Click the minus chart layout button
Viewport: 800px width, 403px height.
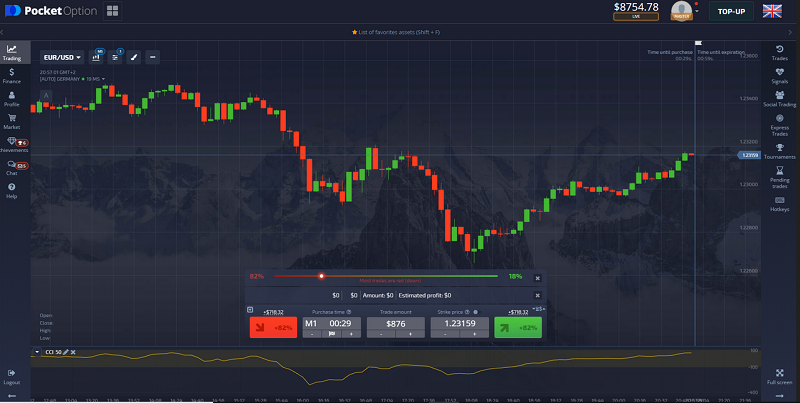[153, 57]
